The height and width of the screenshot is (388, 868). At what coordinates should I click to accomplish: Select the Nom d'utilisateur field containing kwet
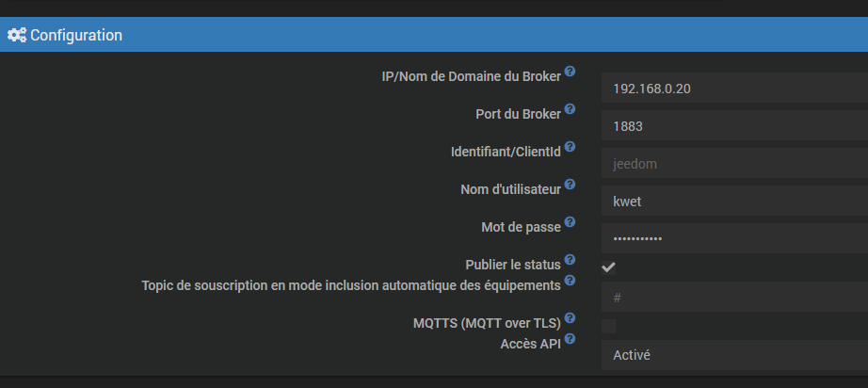pos(734,201)
